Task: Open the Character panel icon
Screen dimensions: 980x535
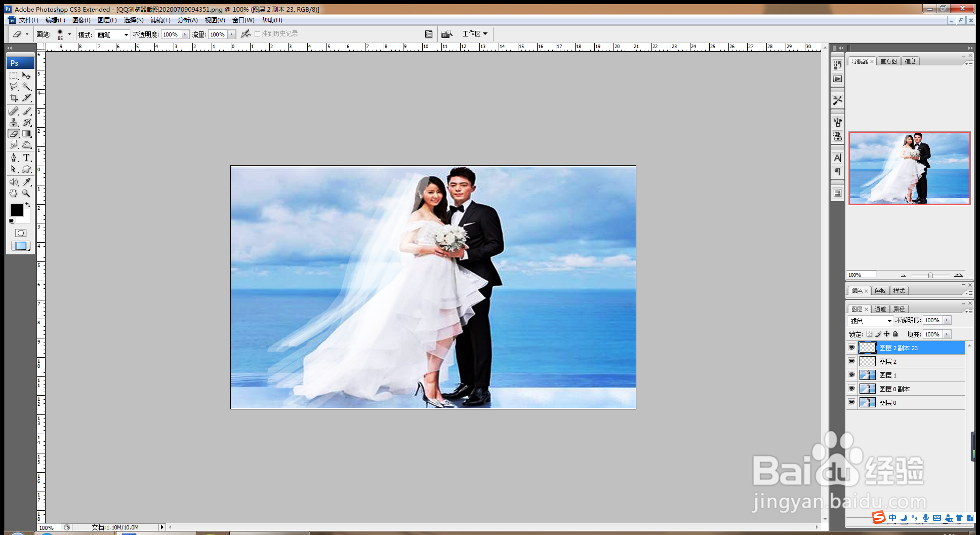Action: coord(838,158)
